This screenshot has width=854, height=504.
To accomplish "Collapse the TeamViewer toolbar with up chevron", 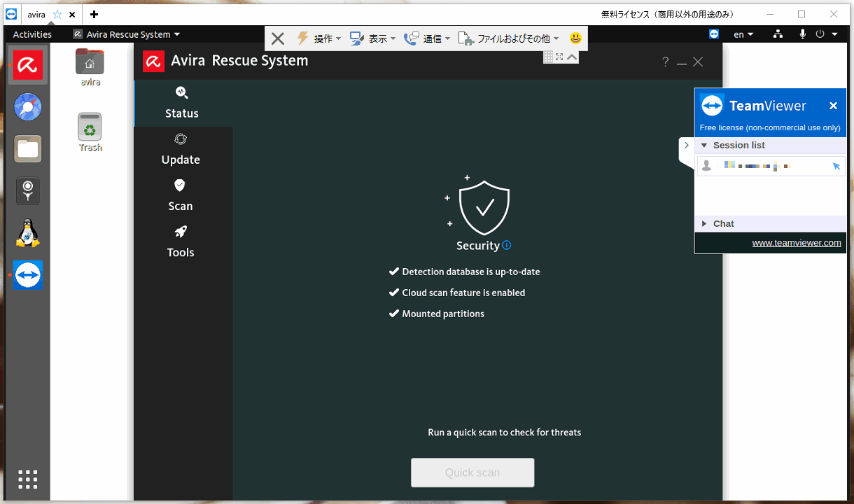I will [572, 57].
